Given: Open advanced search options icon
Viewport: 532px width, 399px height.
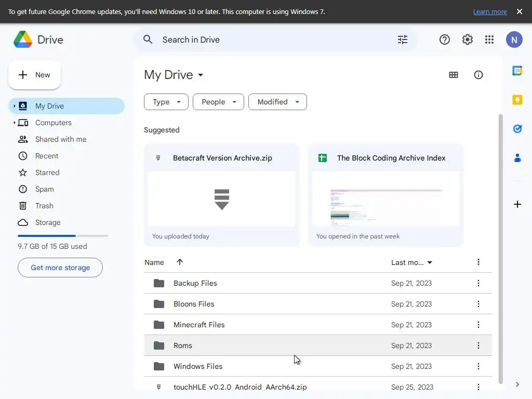Looking at the screenshot, I should [x=403, y=39].
